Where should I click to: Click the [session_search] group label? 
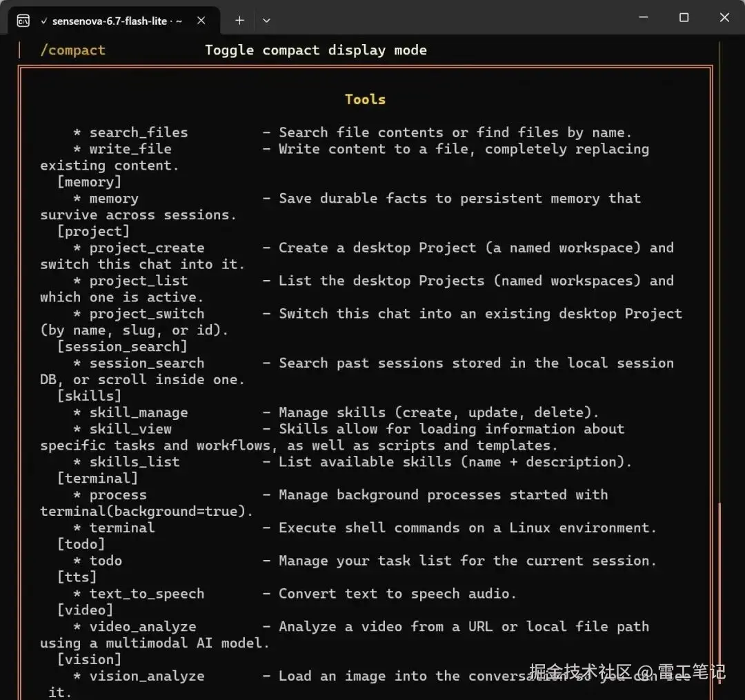click(x=122, y=347)
